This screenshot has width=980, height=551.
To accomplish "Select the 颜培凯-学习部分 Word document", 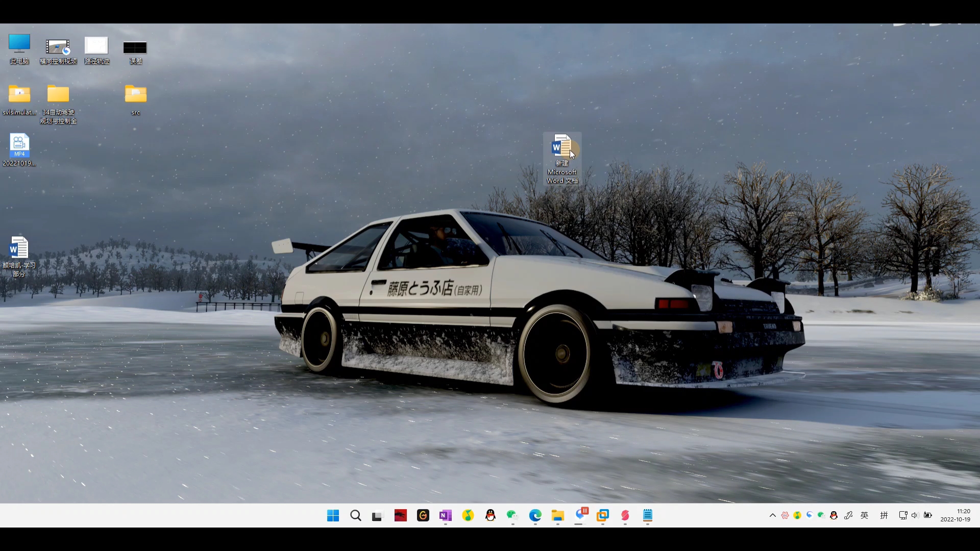I will 19,257.
